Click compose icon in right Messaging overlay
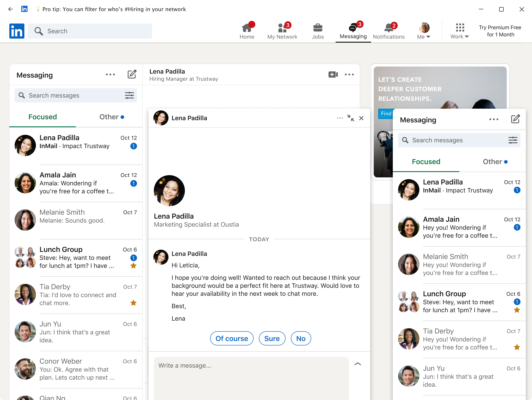The height and width of the screenshot is (400, 532). 515,119
